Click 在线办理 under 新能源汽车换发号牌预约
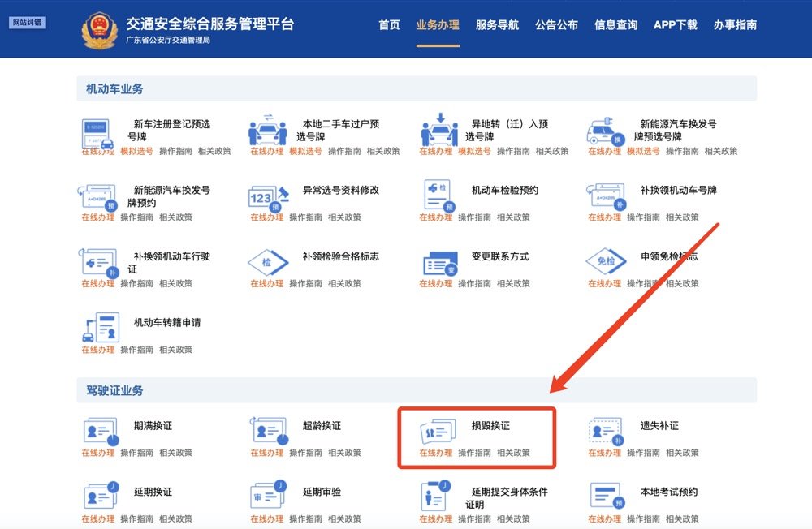This screenshot has width=812, height=529. [x=98, y=217]
